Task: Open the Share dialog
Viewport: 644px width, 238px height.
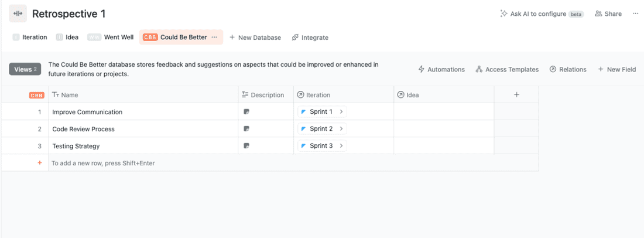Action: (x=608, y=13)
